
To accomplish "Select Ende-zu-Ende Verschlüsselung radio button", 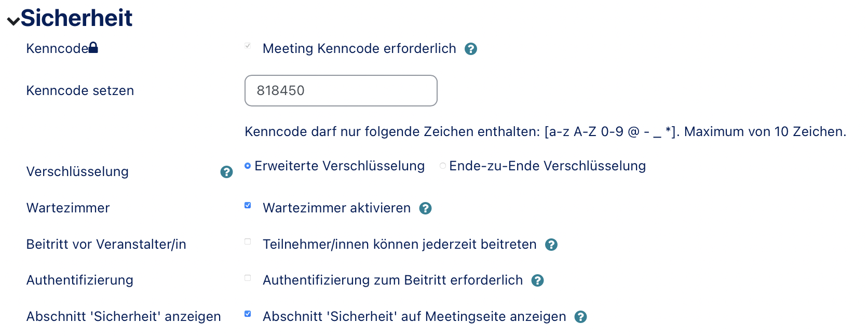I will pyautogui.click(x=442, y=166).
